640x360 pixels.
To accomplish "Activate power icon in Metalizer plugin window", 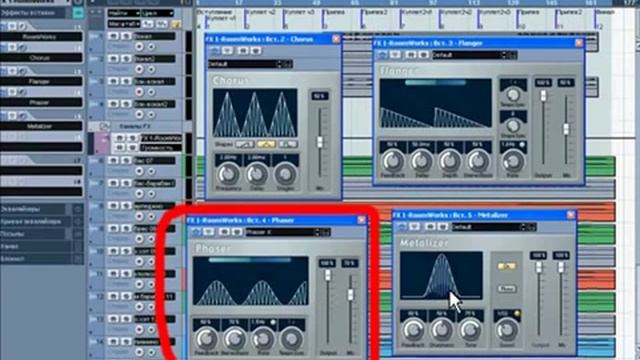I will (x=402, y=227).
